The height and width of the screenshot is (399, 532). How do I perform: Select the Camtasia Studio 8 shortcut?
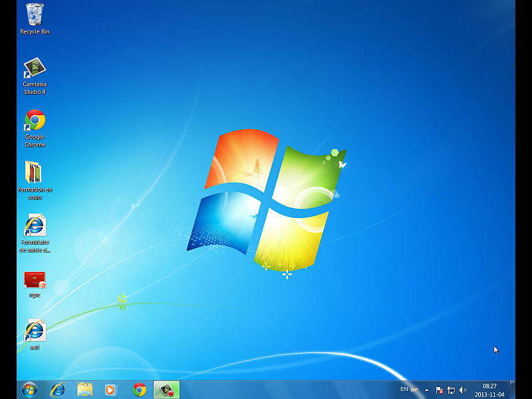(35, 70)
